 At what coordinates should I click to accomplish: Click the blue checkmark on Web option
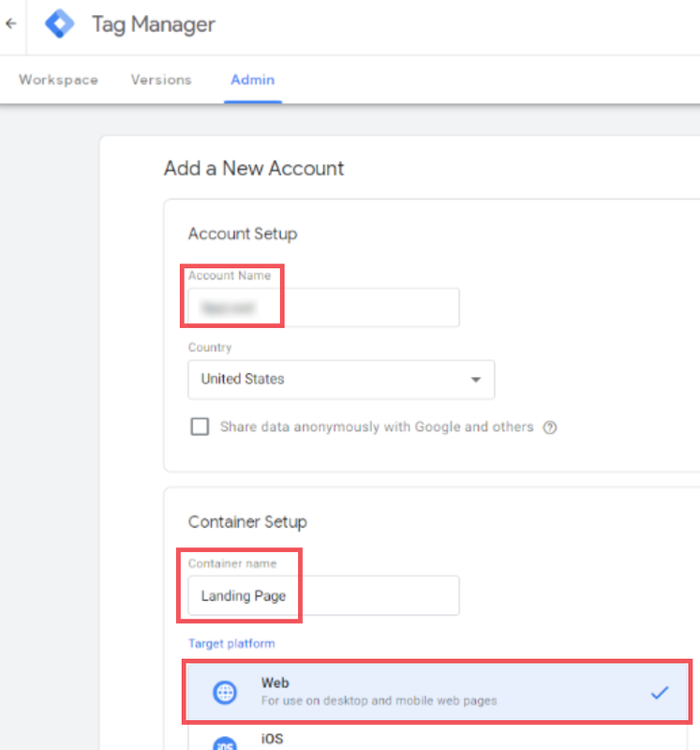click(660, 692)
